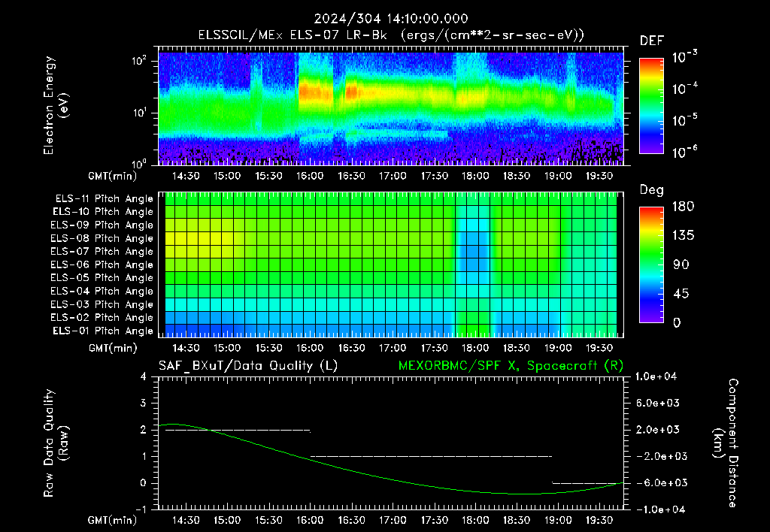770x532 pixels.
Task: Select the ELS-04 Pitch Angle row label
Action: coord(102,291)
